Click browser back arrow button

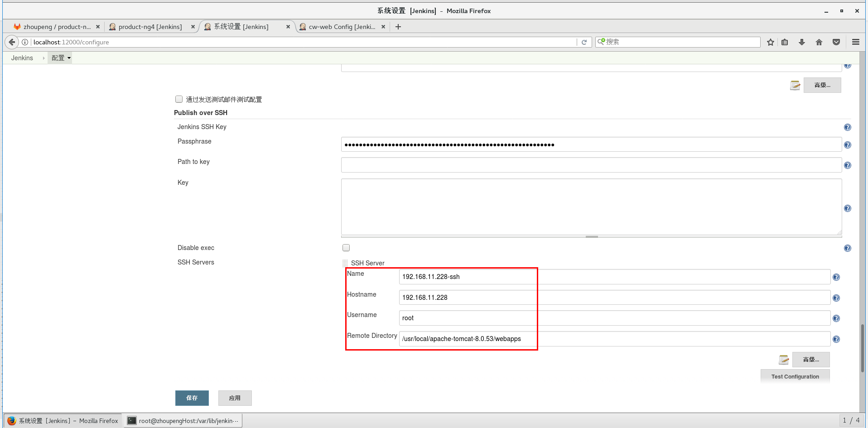click(12, 42)
